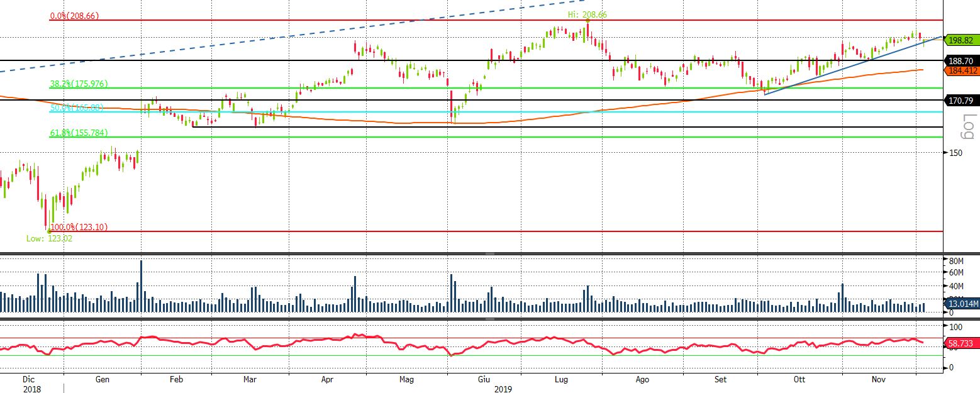
Task: Select the orange 184.412 moving average tag
Action: 961,71
